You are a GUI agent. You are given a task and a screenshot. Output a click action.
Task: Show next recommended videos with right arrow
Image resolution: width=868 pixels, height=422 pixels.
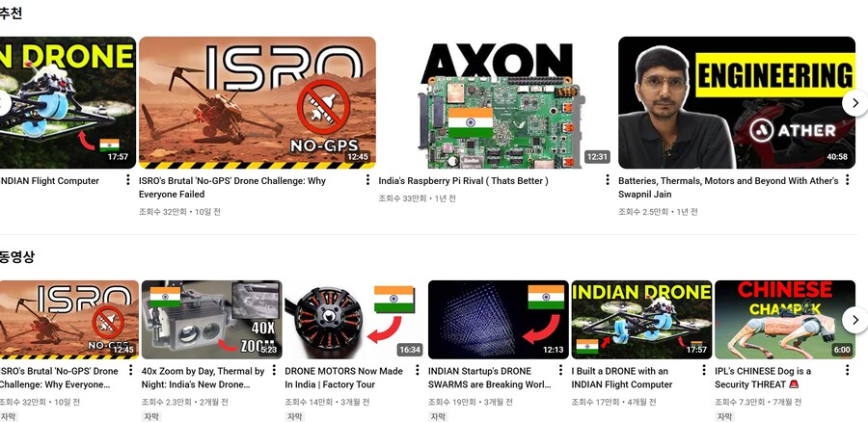point(854,103)
